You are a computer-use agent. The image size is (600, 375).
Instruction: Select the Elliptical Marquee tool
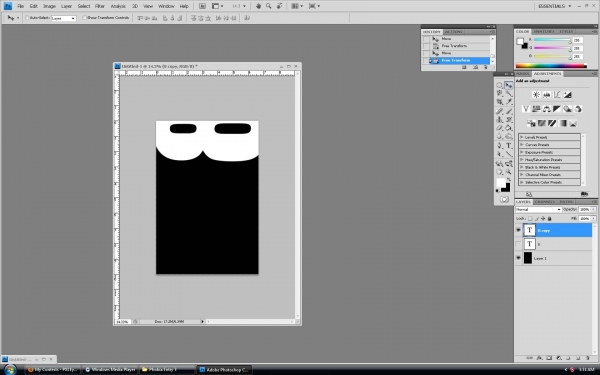tap(499, 85)
